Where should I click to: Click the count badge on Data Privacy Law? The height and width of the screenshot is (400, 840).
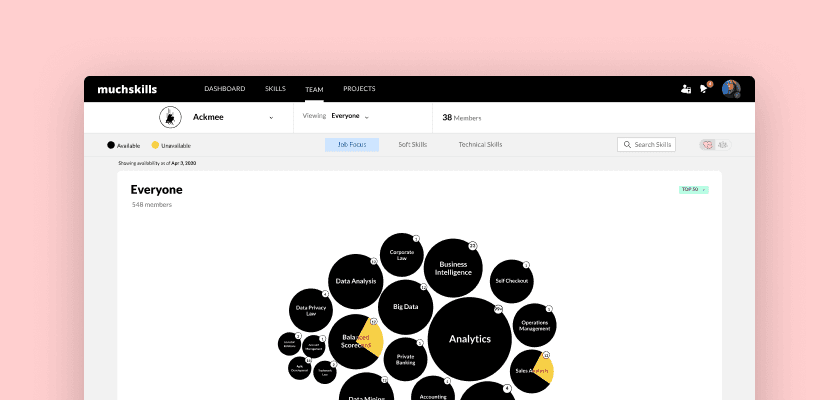325,294
